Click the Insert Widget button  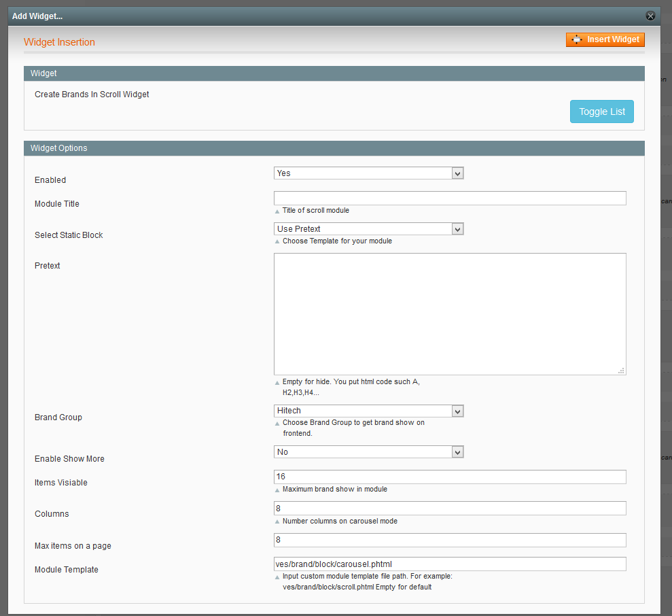pyautogui.click(x=605, y=39)
